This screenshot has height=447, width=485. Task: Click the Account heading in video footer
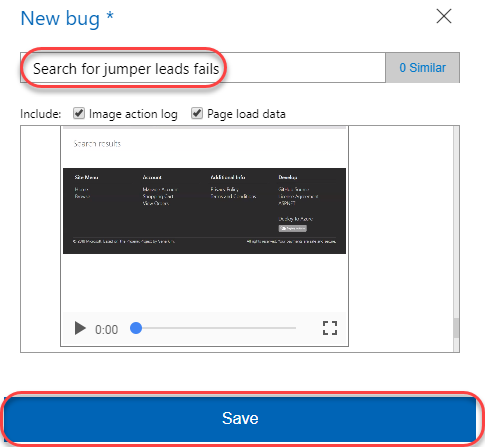[x=152, y=177]
